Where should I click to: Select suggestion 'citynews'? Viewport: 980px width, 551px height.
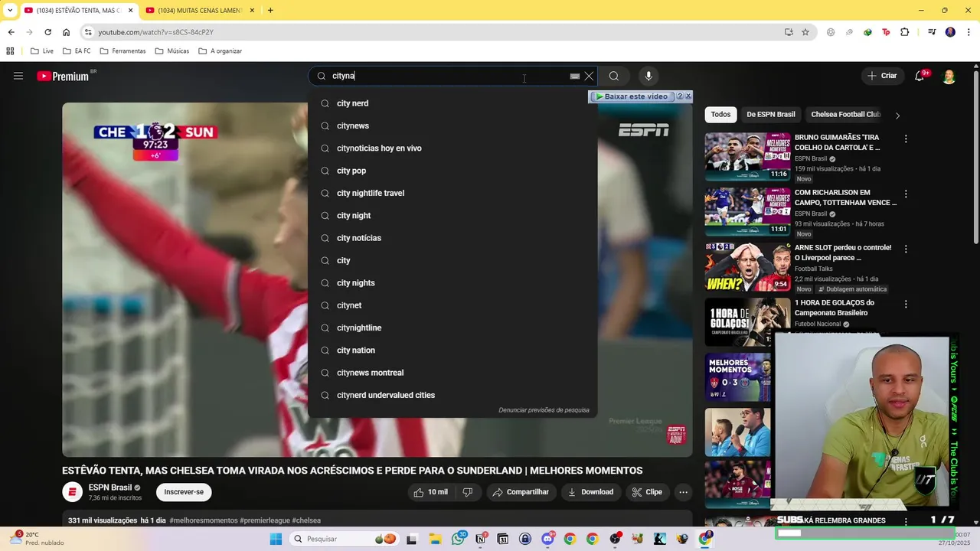[x=452, y=126]
